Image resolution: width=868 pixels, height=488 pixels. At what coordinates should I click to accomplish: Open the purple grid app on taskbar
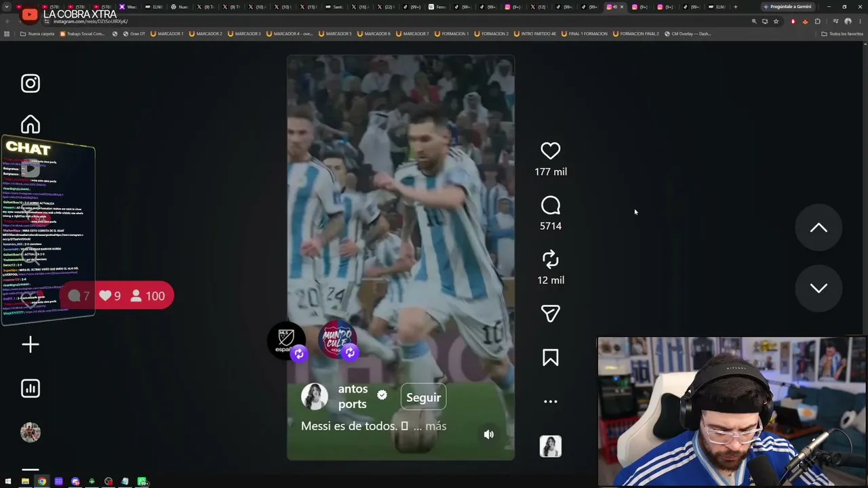click(x=59, y=482)
